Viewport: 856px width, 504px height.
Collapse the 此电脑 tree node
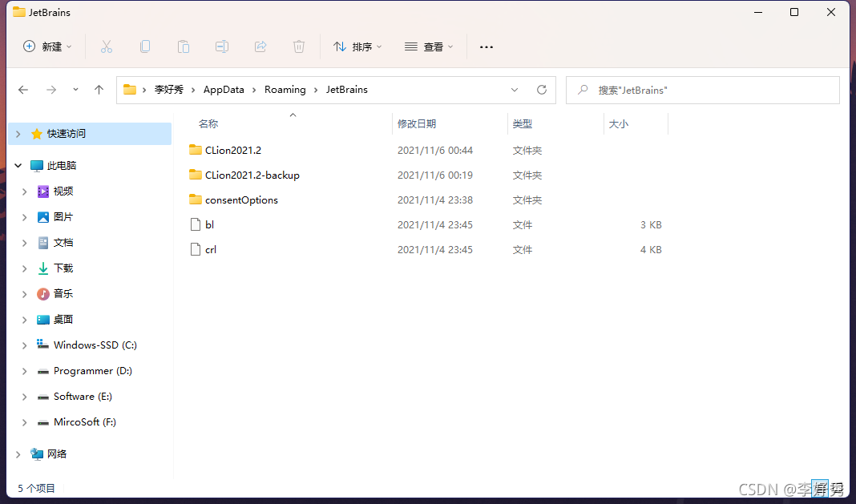[x=18, y=165]
